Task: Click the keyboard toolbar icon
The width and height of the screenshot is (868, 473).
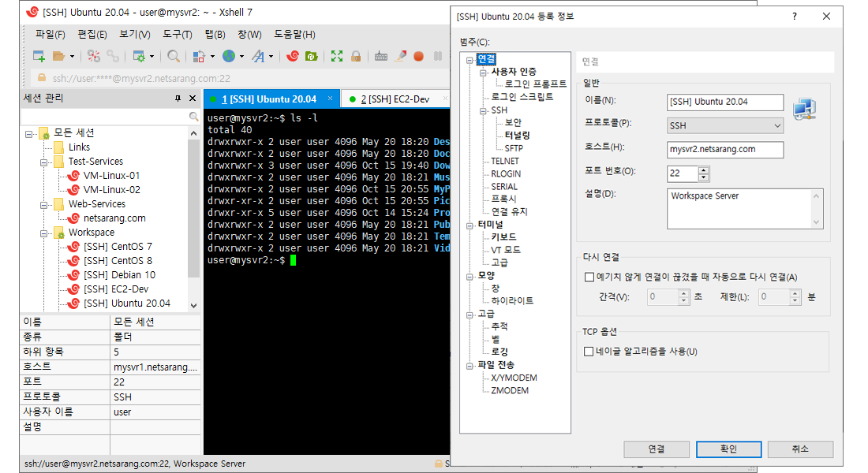Action: point(381,56)
